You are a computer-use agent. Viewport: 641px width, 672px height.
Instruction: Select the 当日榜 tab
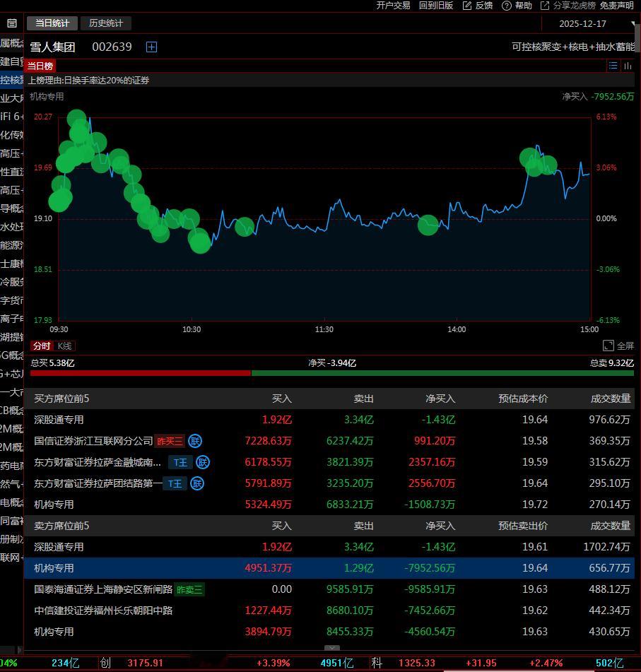tap(40, 66)
